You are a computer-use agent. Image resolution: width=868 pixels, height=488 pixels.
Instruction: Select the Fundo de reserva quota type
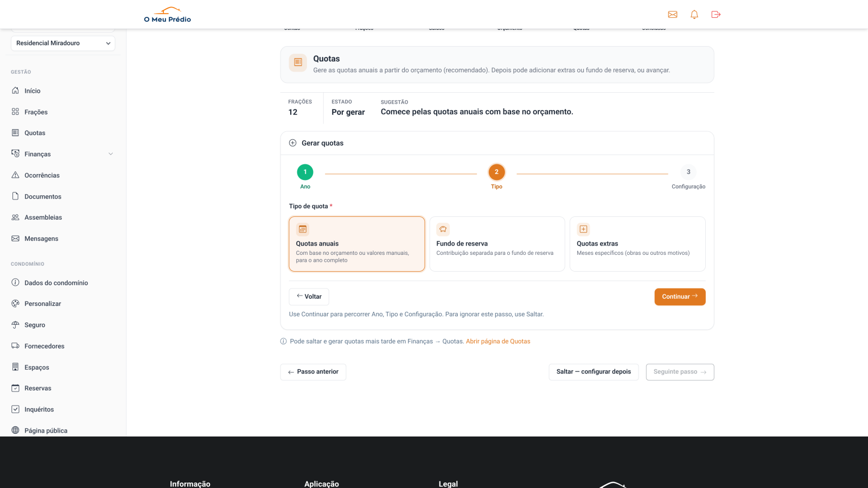497,244
